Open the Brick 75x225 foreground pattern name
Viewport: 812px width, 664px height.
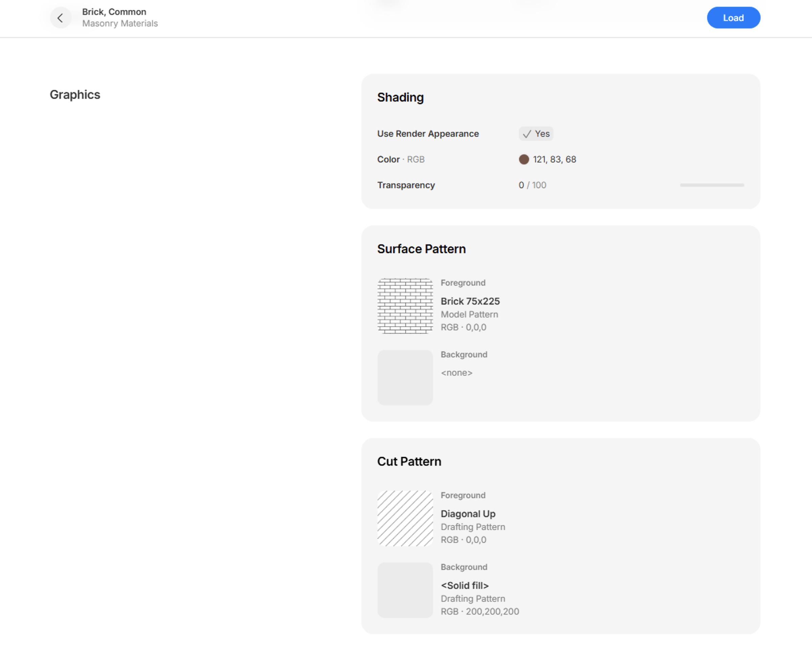(x=470, y=302)
